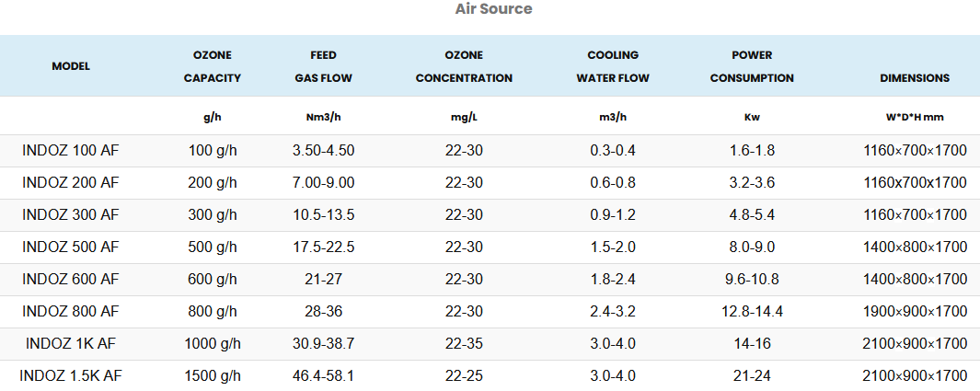Select the INDOZ 500 AF model cell
Viewport: 980px width, 391px height.
pos(71,247)
